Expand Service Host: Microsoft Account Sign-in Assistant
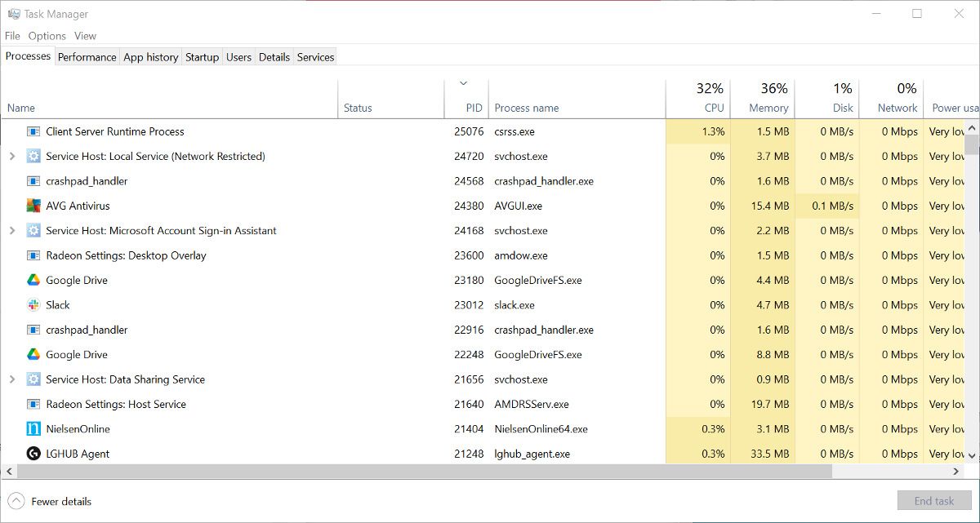This screenshot has width=980, height=523. coord(12,230)
